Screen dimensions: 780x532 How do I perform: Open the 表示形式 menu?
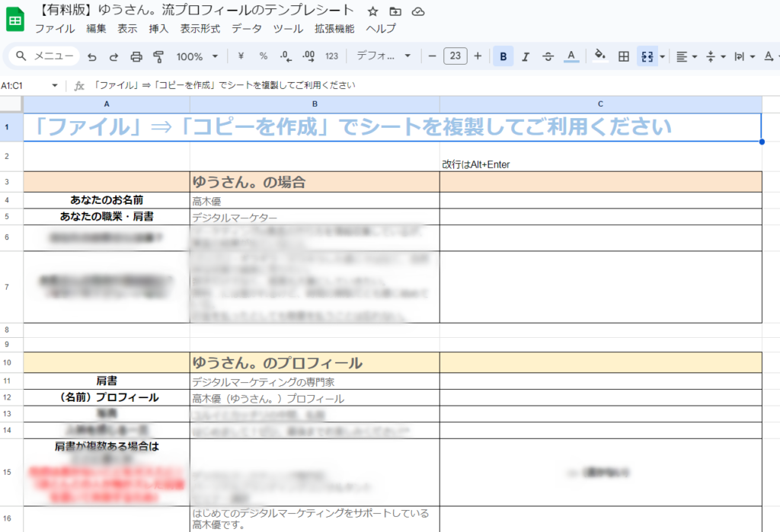[x=200, y=29]
